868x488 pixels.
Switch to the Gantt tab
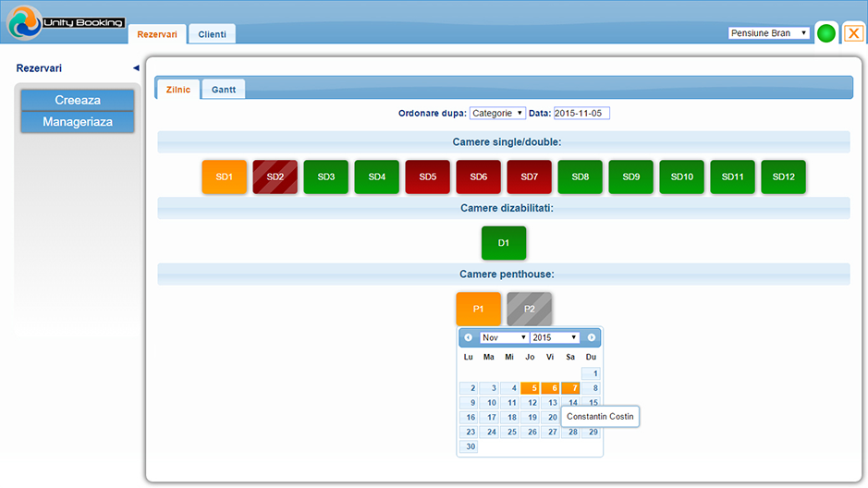coord(224,90)
